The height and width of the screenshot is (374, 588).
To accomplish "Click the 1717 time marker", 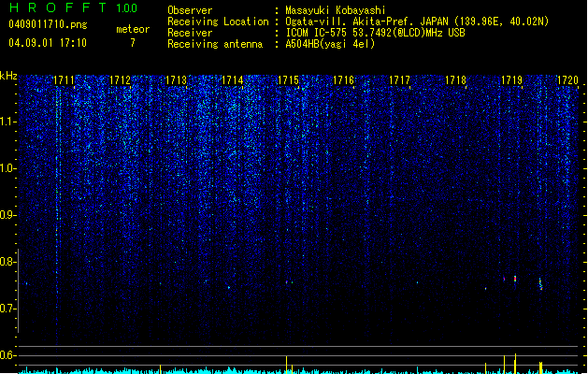I will [400, 80].
